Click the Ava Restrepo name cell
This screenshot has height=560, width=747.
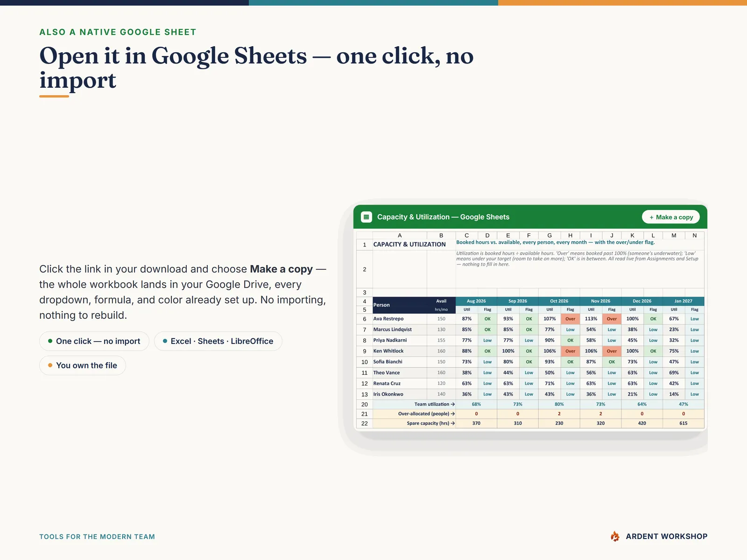click(x=400, y=319)
